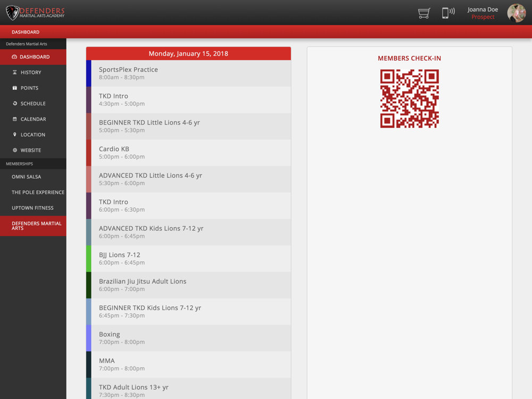Click the green color bar beside BJJ Lions

(x=88, y=259)
